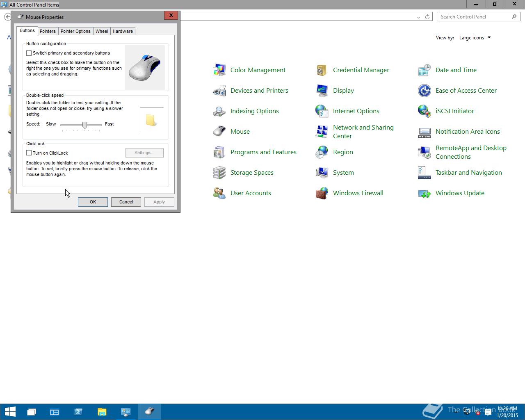Open the View by Large icons dropdown
The width and height of the screenshot is (525, 420).
pyautogui.click(x=475, y=38)
